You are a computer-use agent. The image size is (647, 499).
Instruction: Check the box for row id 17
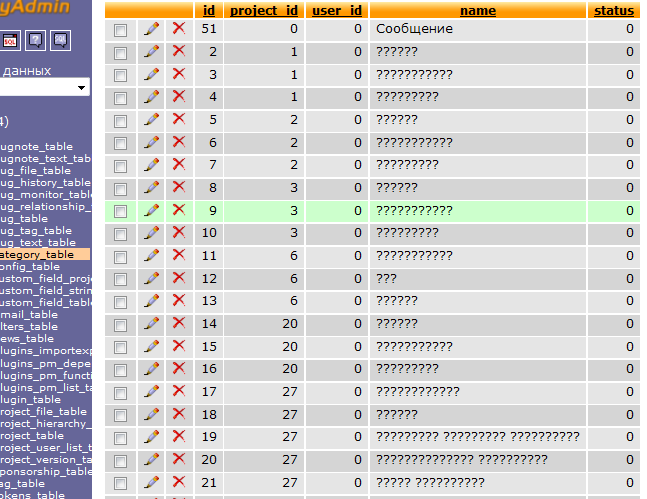pos(121,392)
